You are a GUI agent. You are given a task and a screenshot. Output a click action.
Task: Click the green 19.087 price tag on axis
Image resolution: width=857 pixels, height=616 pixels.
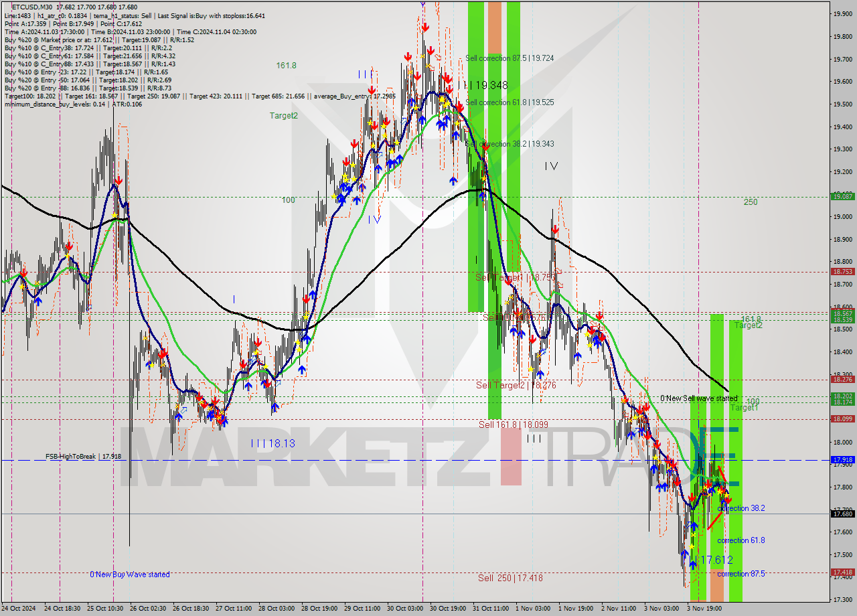842,196
